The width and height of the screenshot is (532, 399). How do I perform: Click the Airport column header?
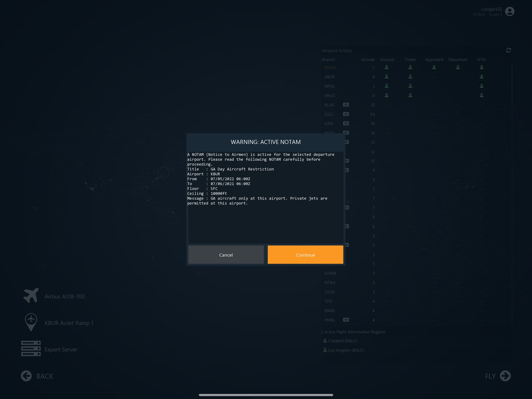pyautogui.click(x=328, y=60)
